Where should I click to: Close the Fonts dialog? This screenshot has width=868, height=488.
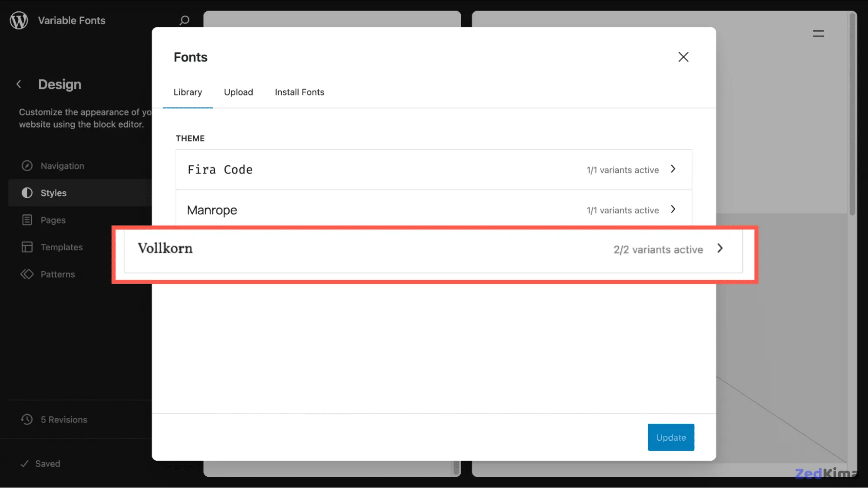(x=683, y=57)
